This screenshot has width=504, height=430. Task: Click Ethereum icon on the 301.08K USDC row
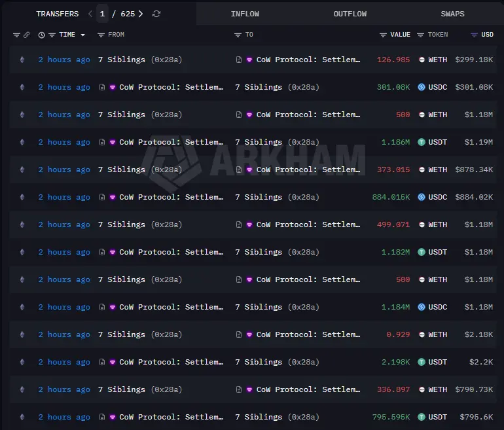pyautogui.click(x=22, y=87)
